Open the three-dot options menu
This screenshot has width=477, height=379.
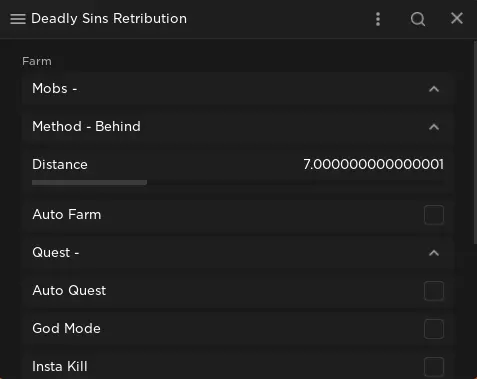(378, 19)
